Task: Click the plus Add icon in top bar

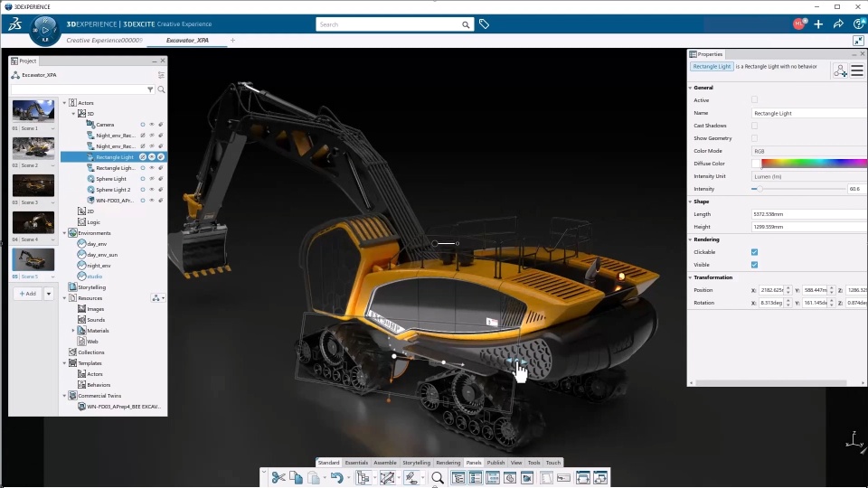Action: 818,23
